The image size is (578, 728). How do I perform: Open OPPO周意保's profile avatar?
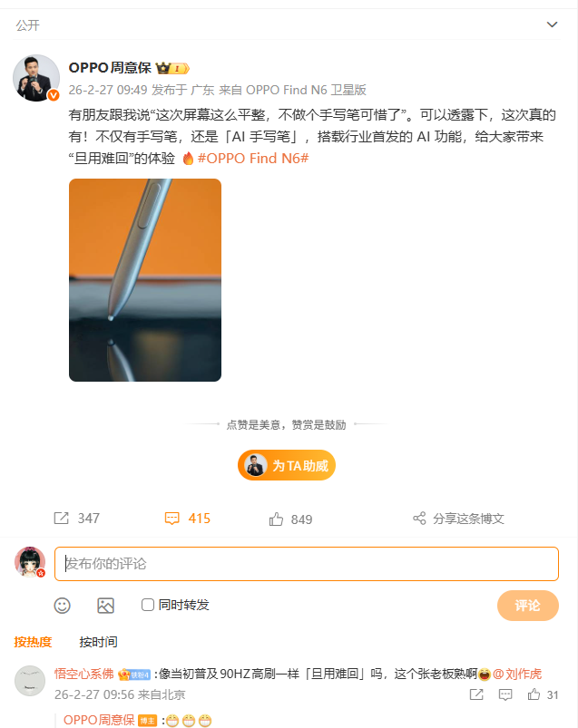36,78
